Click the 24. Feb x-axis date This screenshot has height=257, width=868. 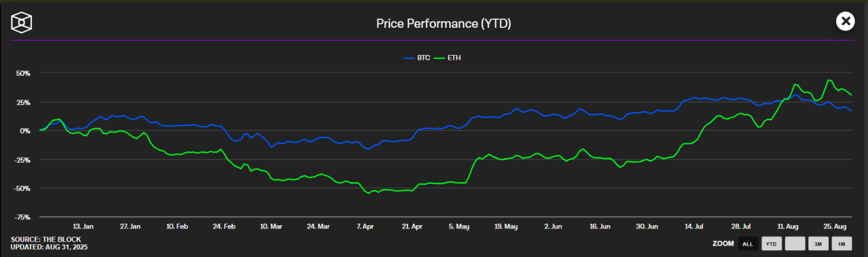[x=224, y=226]
